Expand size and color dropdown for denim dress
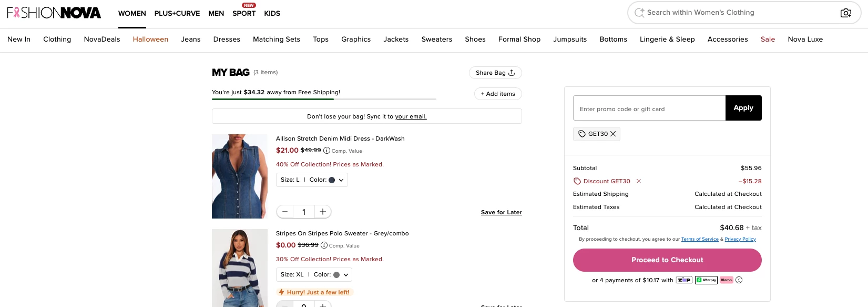Viewport: 868px width, 307px height. [312, 180]
